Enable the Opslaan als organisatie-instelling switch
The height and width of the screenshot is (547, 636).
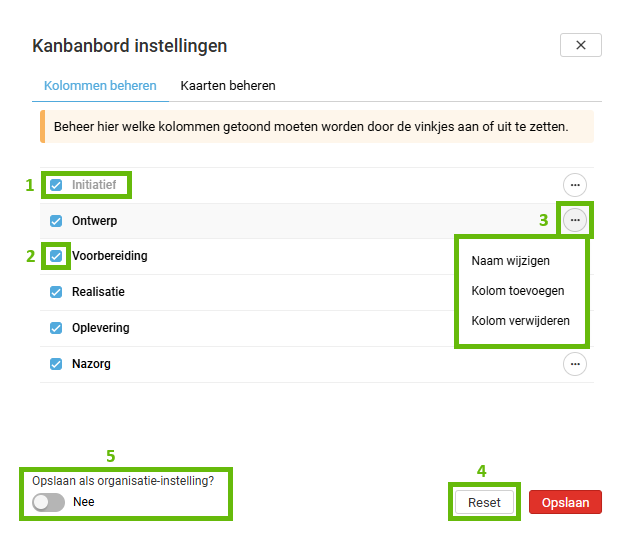48,502
